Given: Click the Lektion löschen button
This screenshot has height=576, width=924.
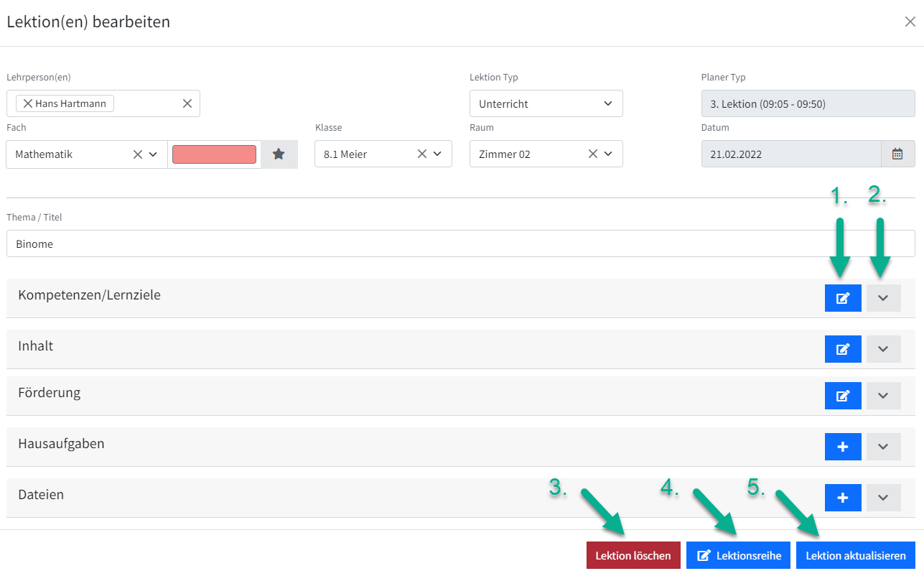Looking at the screenshot, I should pyautogui.click(x=633, y=555).
